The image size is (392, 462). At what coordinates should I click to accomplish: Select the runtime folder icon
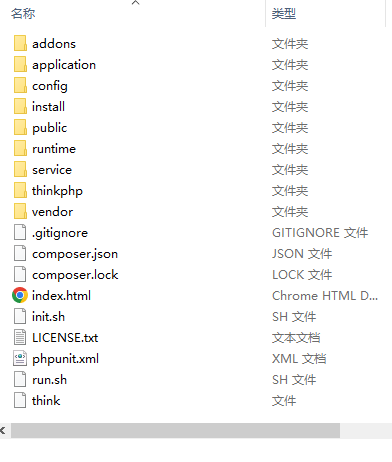pos(20,149)
